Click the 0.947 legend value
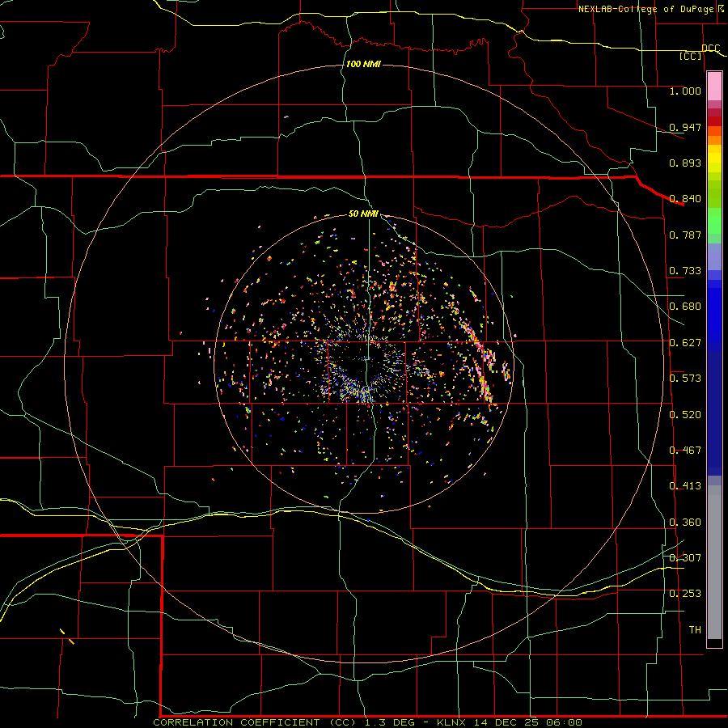Screen dimensions: 728x728 coord(685,127)
